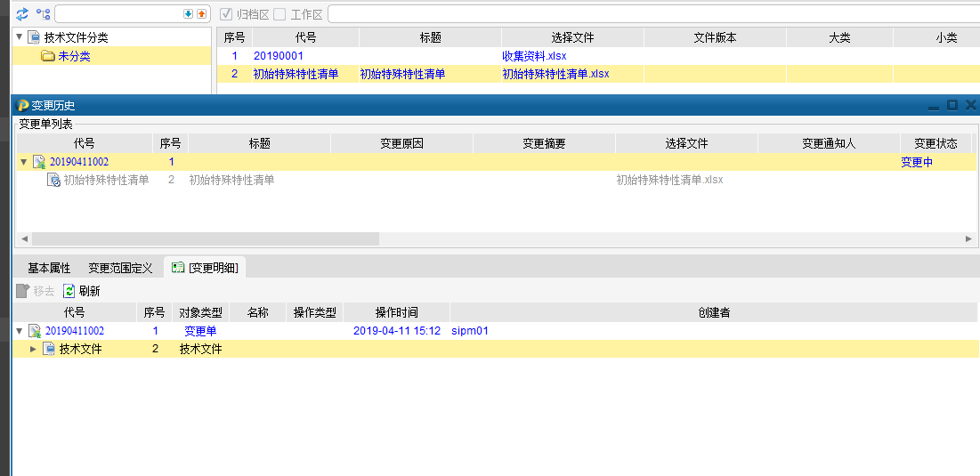Screen dimensions: 980x476
Task: Click the refresh arrows icon in top toolbar
Action: click(x=22, y=13)
